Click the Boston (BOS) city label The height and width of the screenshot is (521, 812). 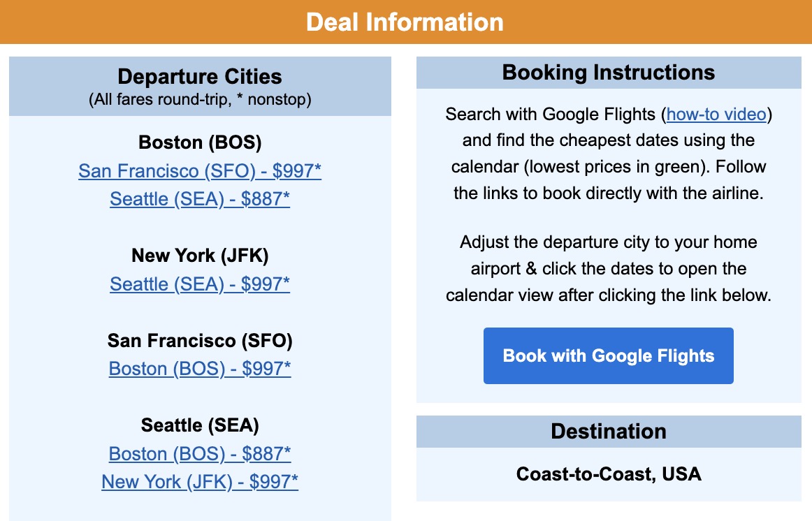click(200, 142)
